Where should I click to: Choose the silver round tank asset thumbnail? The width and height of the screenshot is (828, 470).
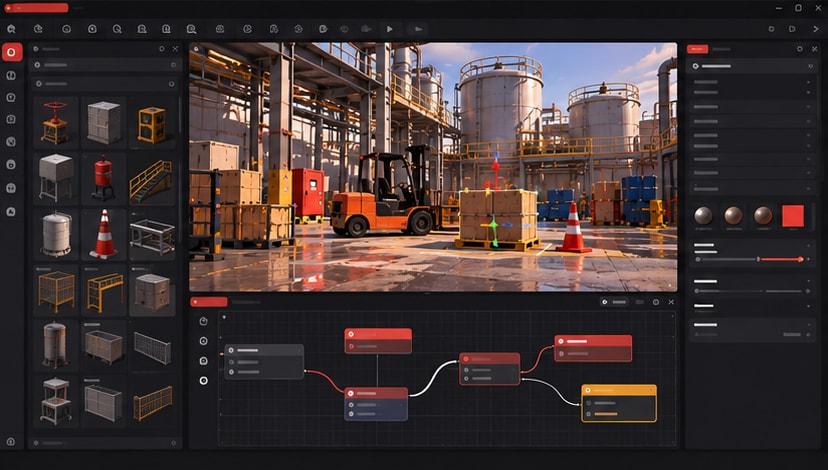click(55, 234)
